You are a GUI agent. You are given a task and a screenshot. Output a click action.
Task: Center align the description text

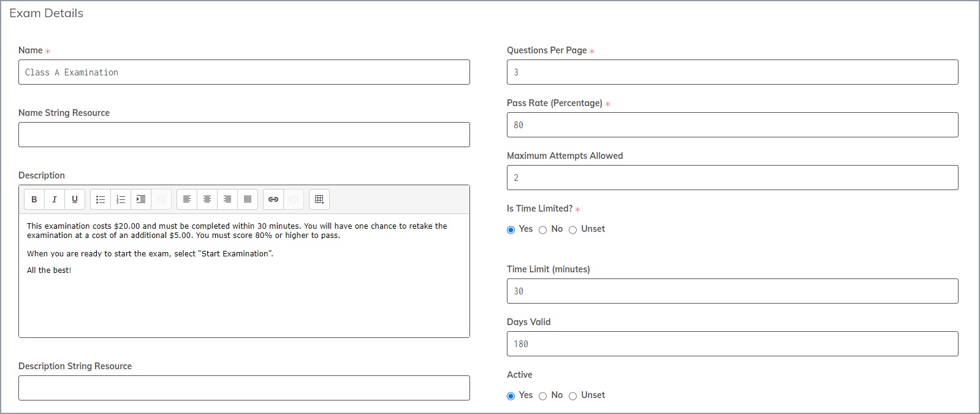click(x=207, y=199)
